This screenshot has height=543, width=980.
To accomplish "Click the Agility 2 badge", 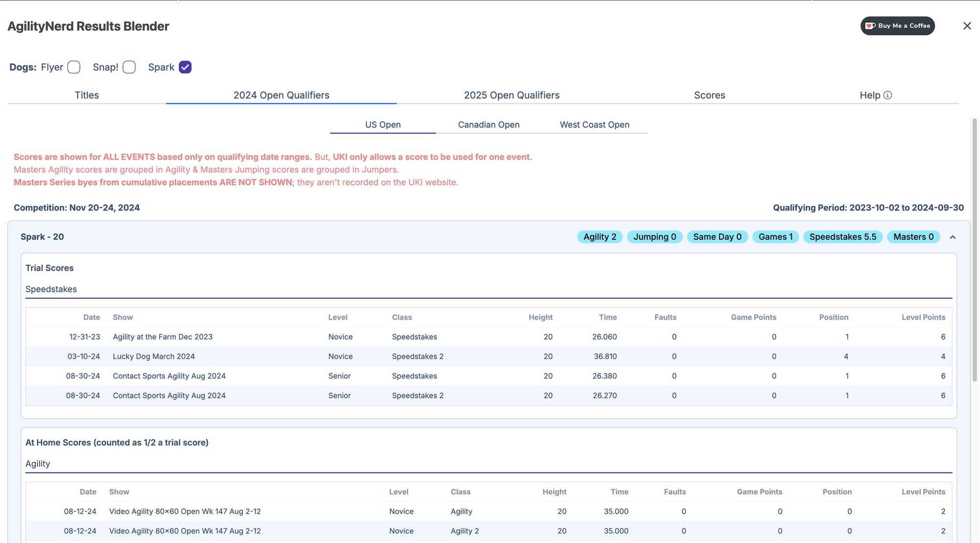I will click(600, 237).
